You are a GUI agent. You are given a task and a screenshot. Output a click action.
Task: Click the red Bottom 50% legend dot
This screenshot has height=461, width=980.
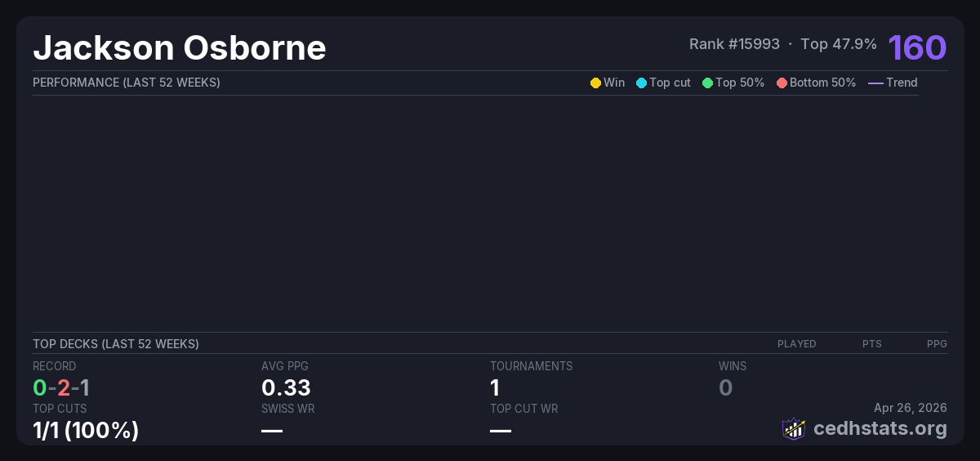click(x=782, y=83)
